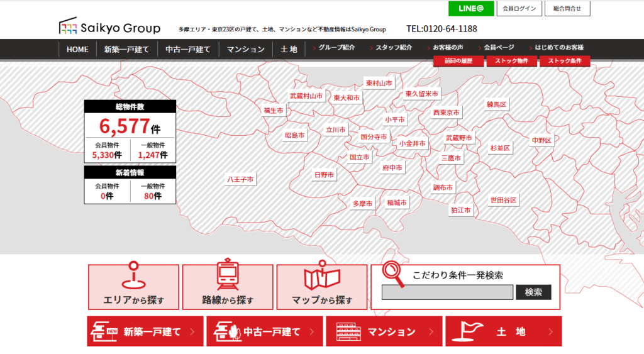Screen dimensions: 644x354
Task: Select 立川市 on the map
Action: 336,130
